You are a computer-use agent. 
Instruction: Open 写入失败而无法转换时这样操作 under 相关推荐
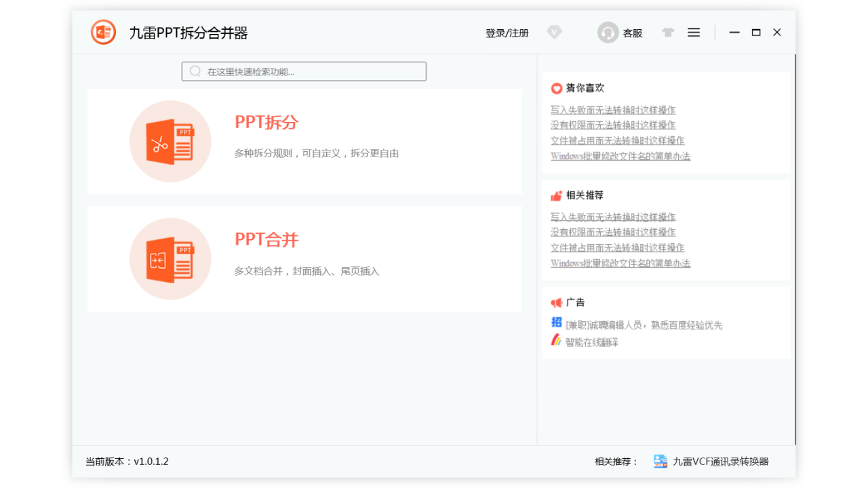click(x=613, y=217)
